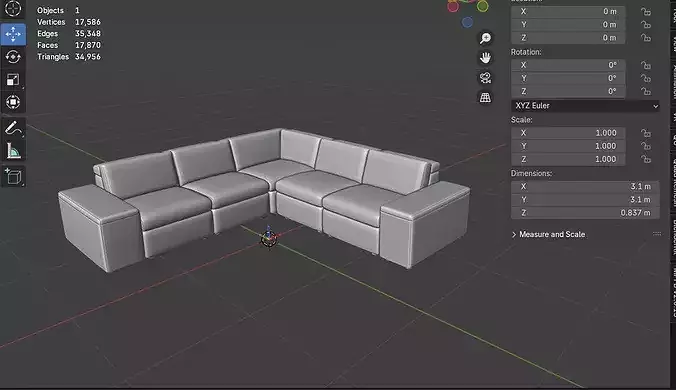Click the 'Vertices 17,586' statistics text
The height and width of the screenshot is (390, 676).
point(69,22)
